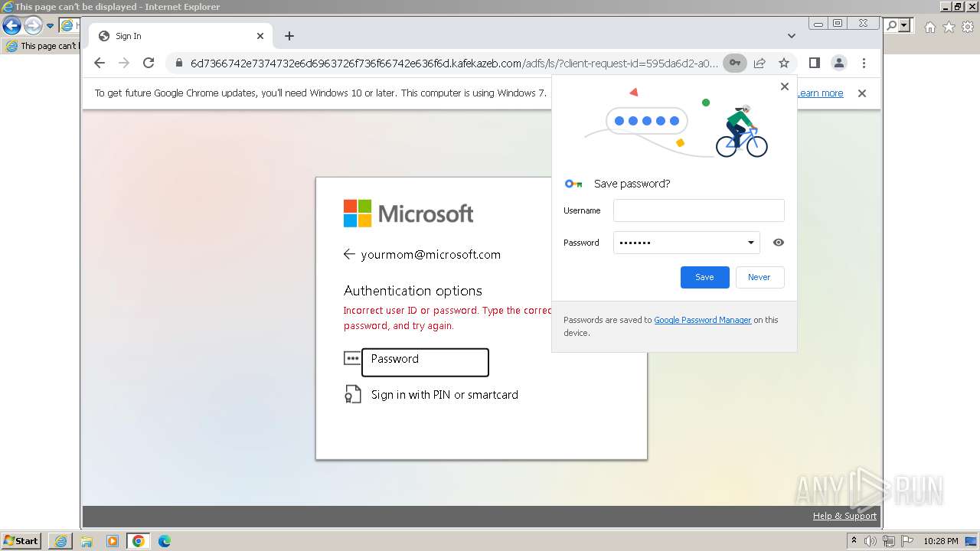Click Internet Explorer's forward button
This screenshot has width=980, height=551.
tap(33, 26)
